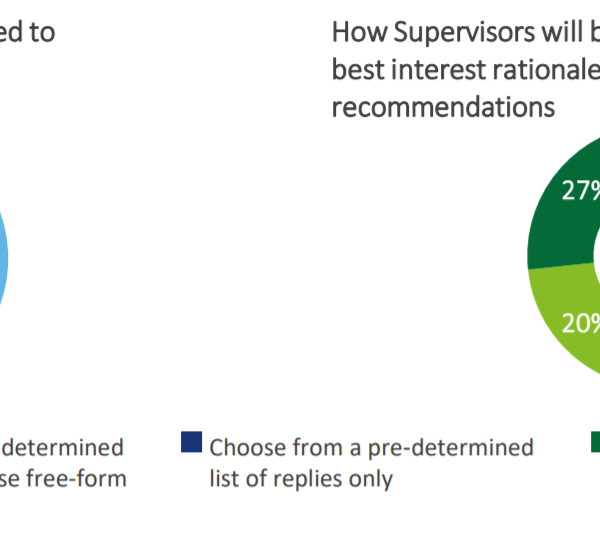This screenshot has width=600, height=535.
Task: Click the 20% data label
Action: pyautogui.click(x=581, y=322)
